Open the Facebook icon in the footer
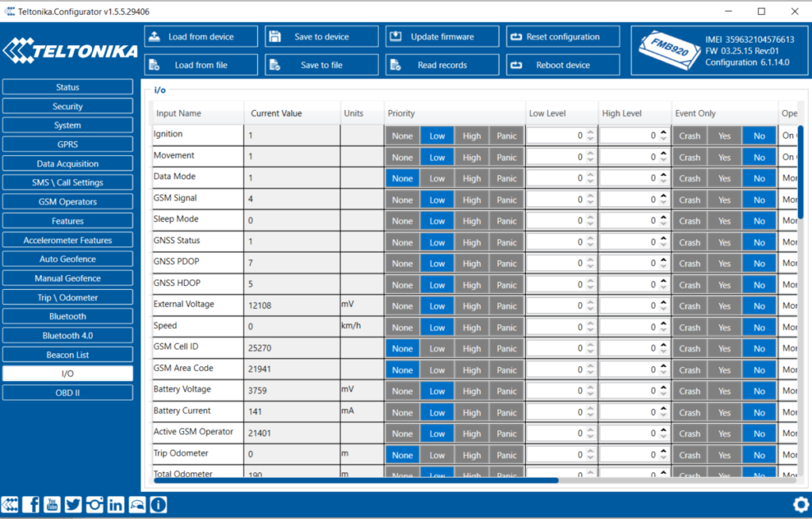Image resolution: width=812 pixels, height=519 pixels. [32, 504]
